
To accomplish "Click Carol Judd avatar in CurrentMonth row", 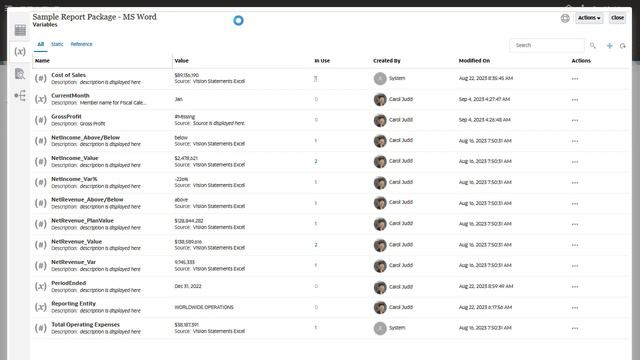I will tap(380, 99).
